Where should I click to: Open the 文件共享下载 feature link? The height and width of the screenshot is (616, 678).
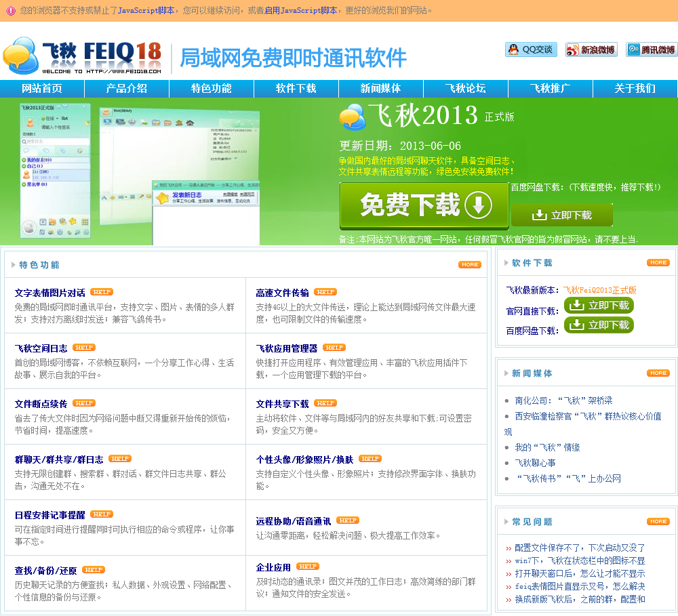pyautogui.click(x=282, y=404)
